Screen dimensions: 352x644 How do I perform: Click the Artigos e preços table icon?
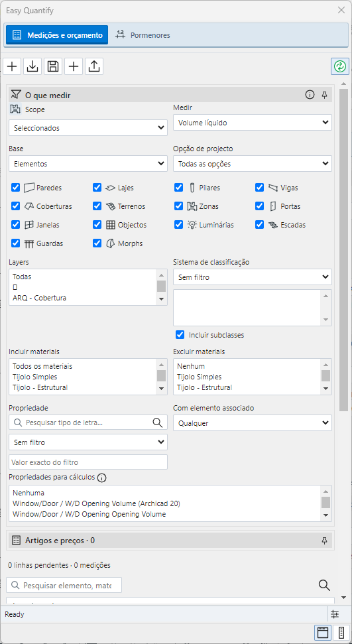tap(16, 541)
